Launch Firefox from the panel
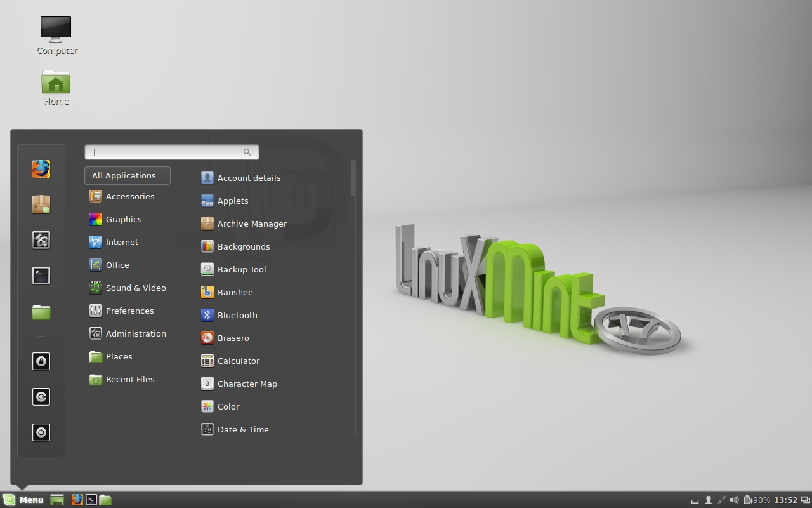 click(x=77, y=500)
